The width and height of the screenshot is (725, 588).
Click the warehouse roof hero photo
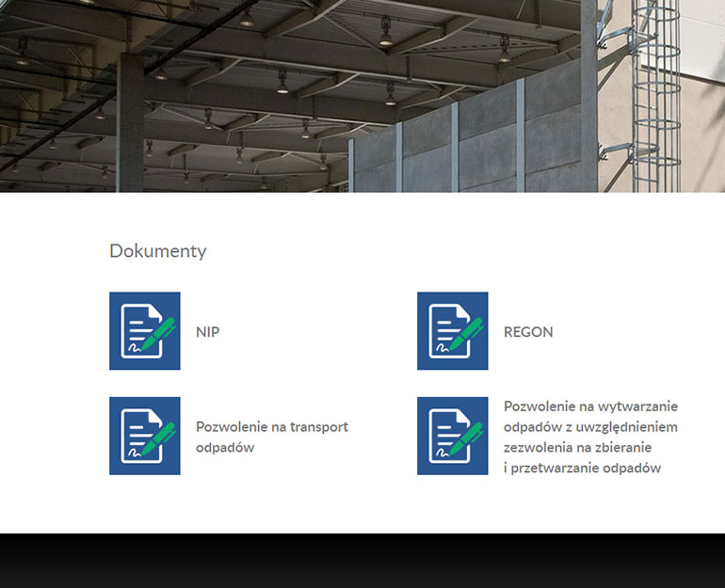(362, 96)
